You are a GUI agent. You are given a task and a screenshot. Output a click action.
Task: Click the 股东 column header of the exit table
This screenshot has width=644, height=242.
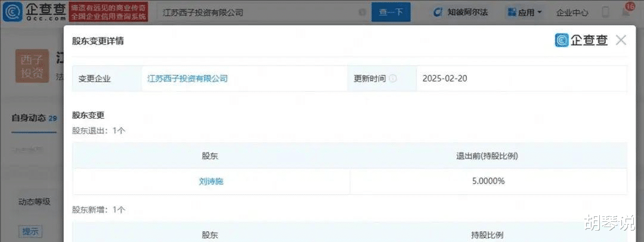(x=210, y=156)
